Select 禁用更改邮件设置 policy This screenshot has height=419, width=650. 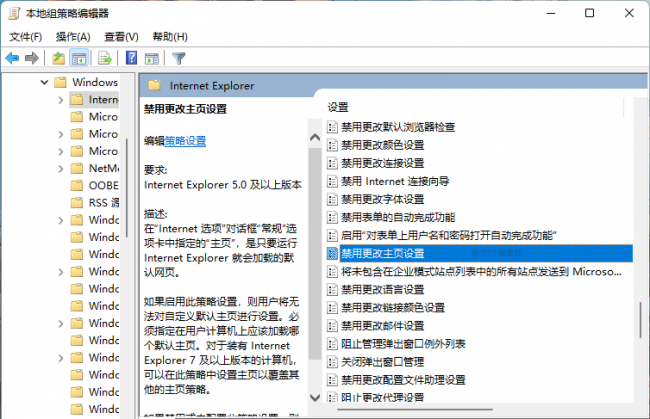coord(383,326)
